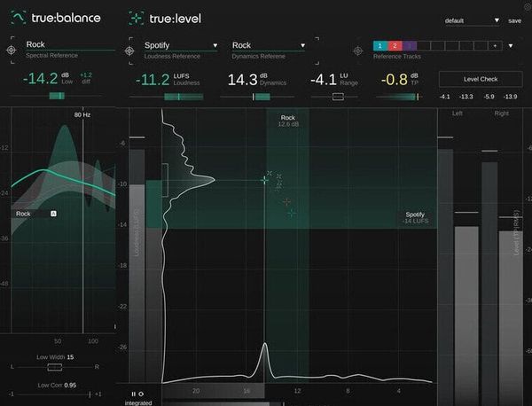The image size is (532, 406).
Task: Click the integrated mode label
Action: click(139, 402)
